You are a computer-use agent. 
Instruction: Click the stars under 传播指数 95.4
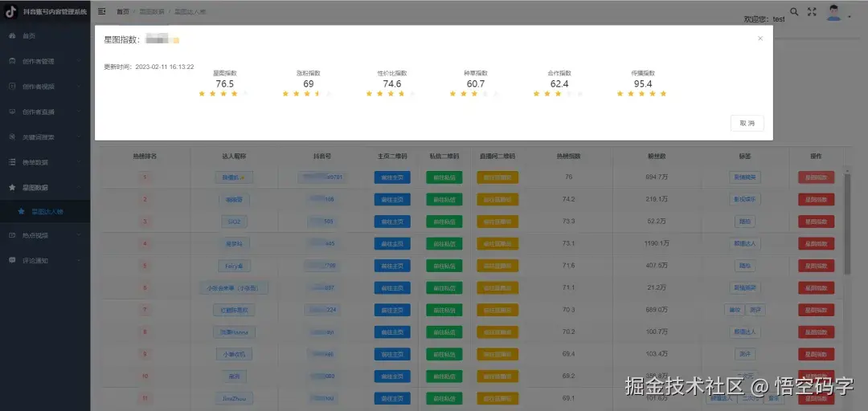643,93
